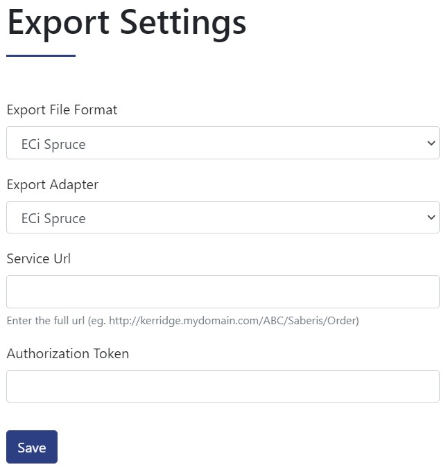The width and height of the screenshot is (448, 476).
Task: Click the Save button
Action: point(32,447)
